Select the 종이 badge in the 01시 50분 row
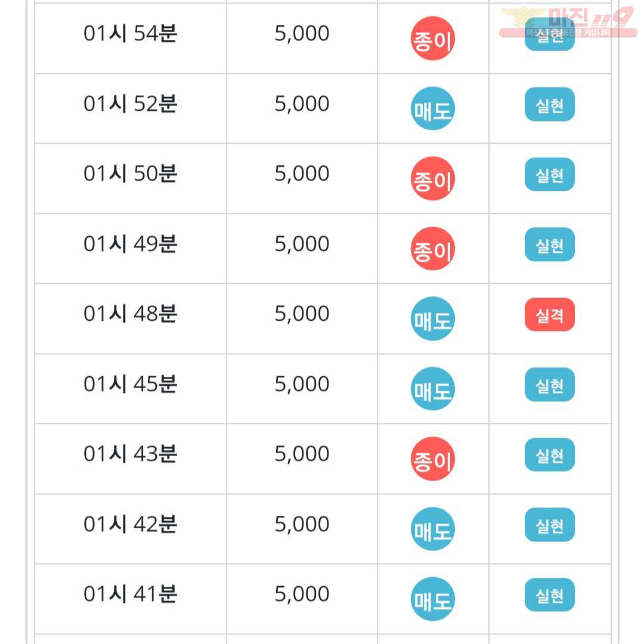Viewport: 644px width, 644px height. (432, 178)
